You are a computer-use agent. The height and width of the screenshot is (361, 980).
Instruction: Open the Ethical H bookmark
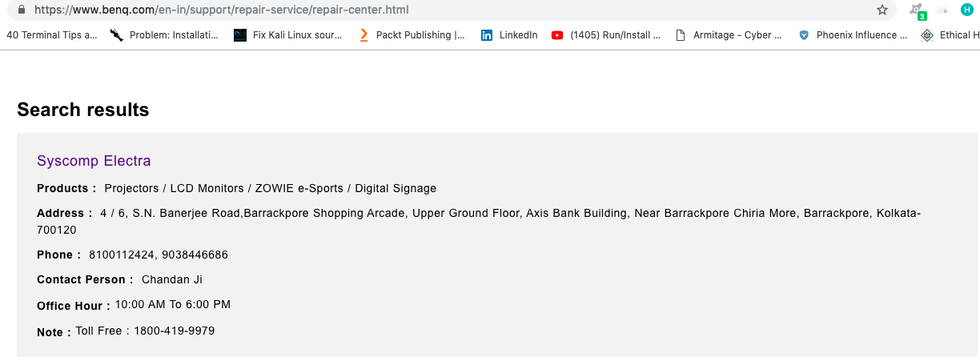tap(950, 35)
